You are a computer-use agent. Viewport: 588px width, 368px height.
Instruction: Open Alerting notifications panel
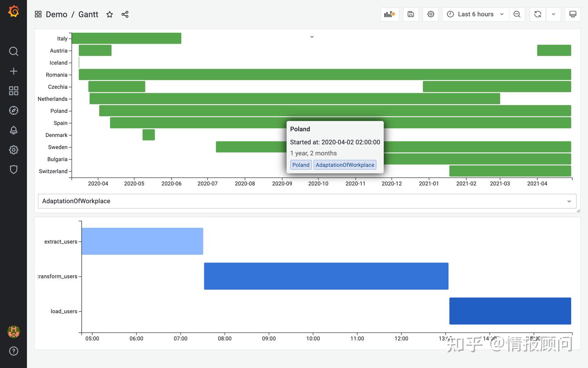pyautogui.click(x=13, y=130)
